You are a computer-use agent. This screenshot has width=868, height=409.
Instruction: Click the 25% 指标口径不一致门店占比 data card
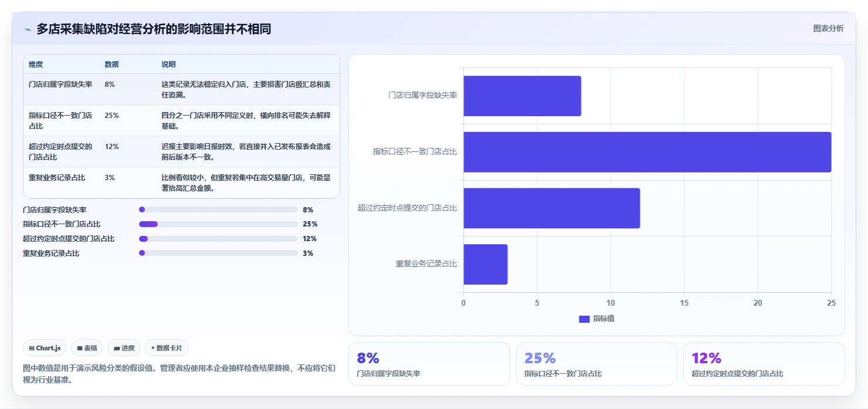(596, 364)
